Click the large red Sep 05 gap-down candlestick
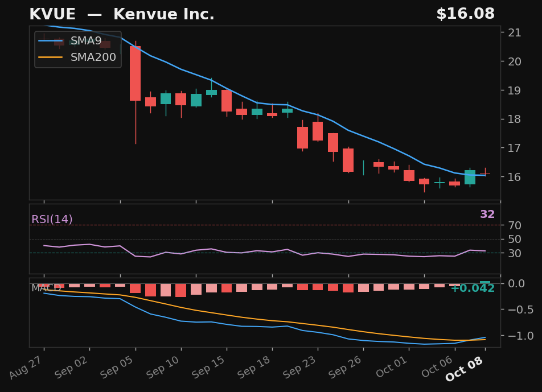Image resolution: width=542 pixels, height=392 pixels. click(x=135, y=73)
